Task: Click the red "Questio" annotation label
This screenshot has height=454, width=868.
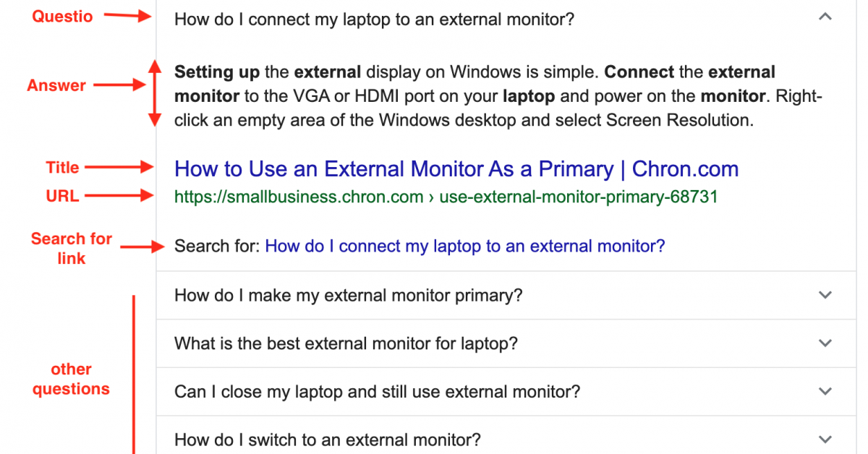Action: pos(62,17)
